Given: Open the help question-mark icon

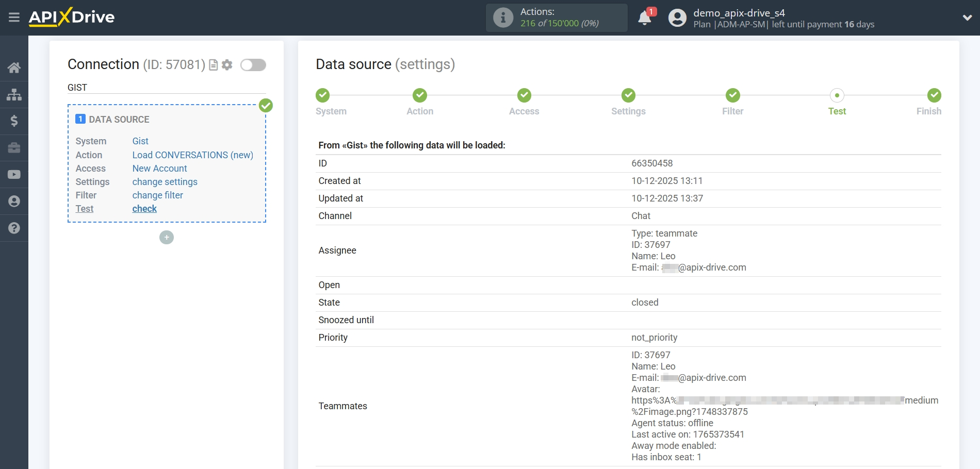Looking at the screenshot, I should point(14,228).
